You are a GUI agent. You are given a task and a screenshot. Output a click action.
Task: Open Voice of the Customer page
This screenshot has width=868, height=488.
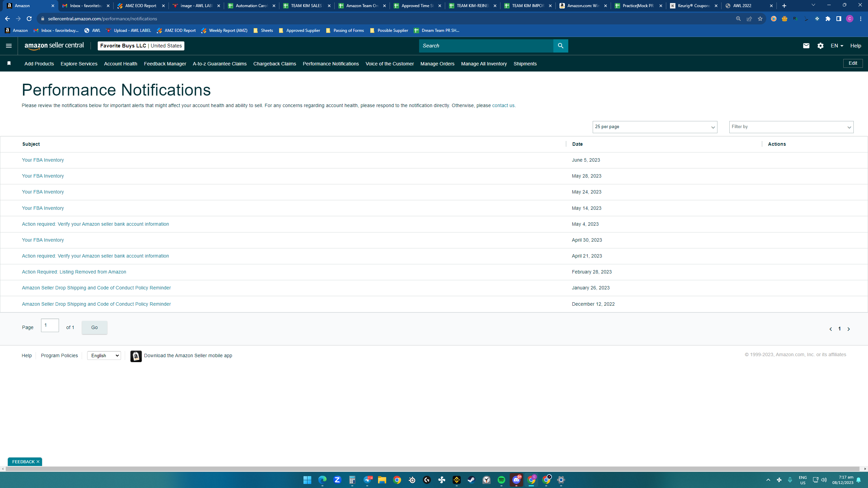[389, 64]
